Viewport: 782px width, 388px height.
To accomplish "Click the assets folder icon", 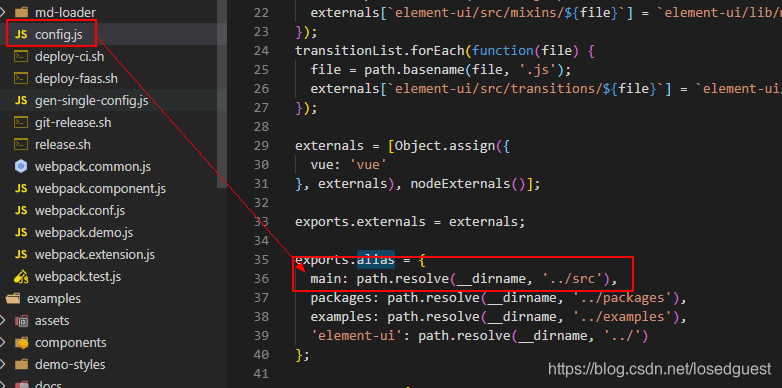I will 21,321.
